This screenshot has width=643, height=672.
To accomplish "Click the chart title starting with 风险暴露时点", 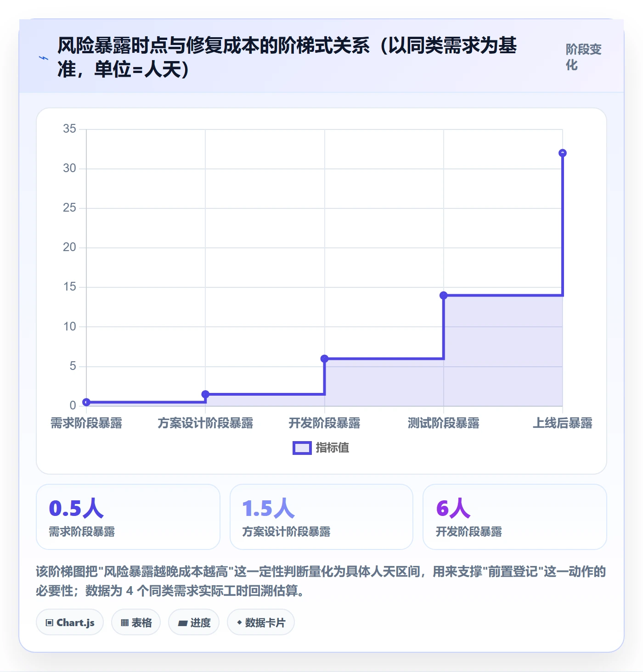I will coord(287,57).
